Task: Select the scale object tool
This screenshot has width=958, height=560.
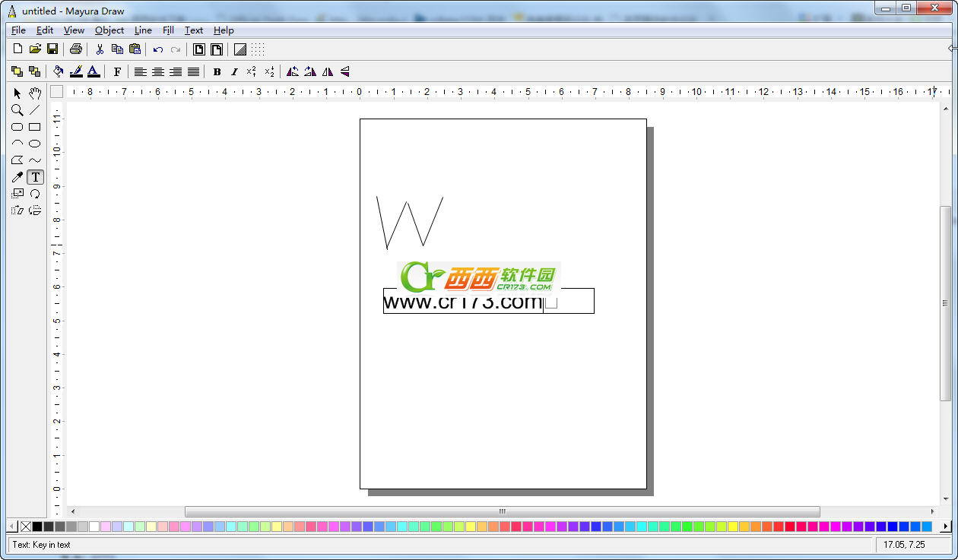Action: [17, 194]
